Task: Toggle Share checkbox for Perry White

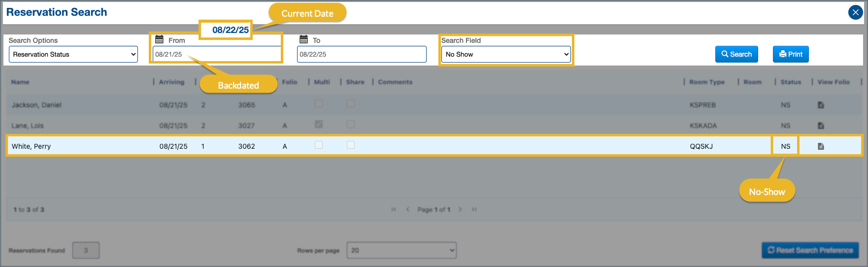Action: (x=351, y=145)
